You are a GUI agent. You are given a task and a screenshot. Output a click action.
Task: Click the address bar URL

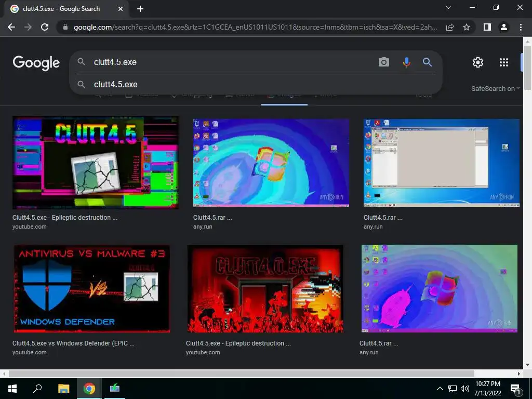click(255, 27)
